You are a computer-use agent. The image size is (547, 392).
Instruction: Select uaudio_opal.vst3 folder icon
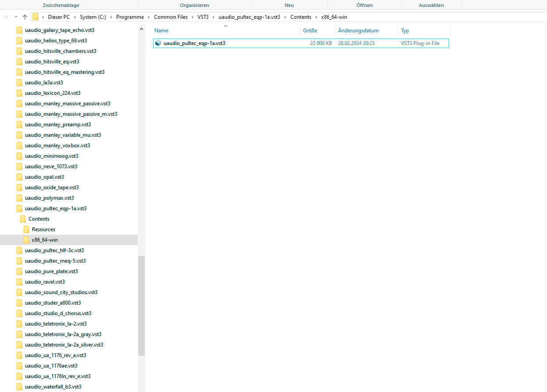(x=19, y=177)
